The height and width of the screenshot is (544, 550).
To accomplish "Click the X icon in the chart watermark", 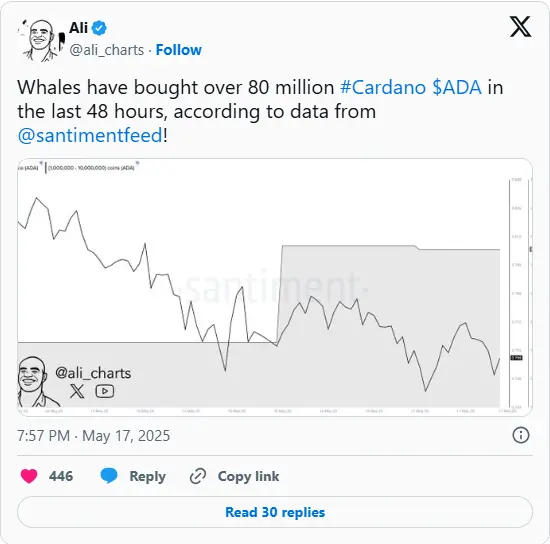I will pos(77,391).
